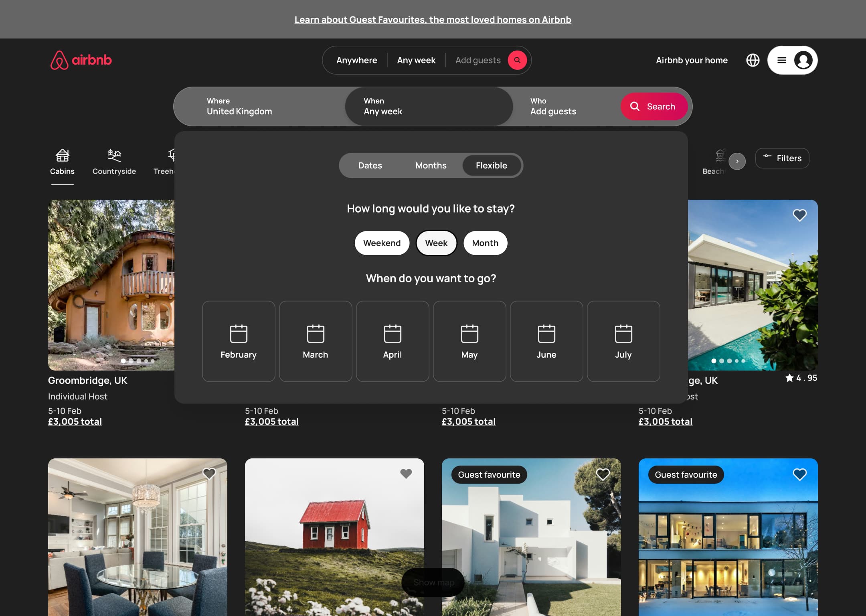
Task: Favourite the red cabin listing heart
Action: click(406, 474)
